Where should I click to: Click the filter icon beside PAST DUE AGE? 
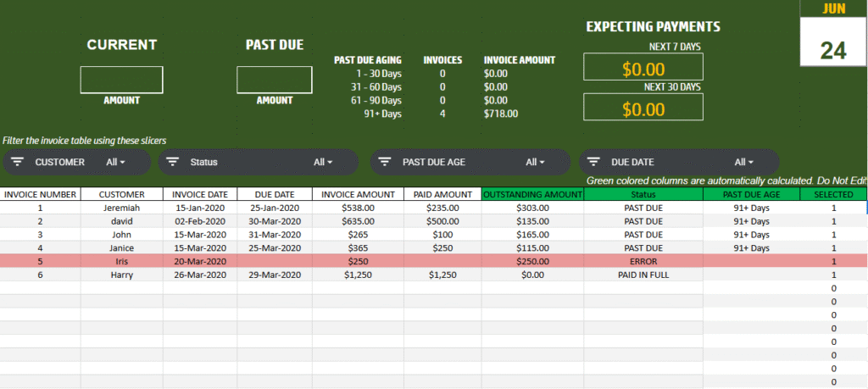point(386,162)
